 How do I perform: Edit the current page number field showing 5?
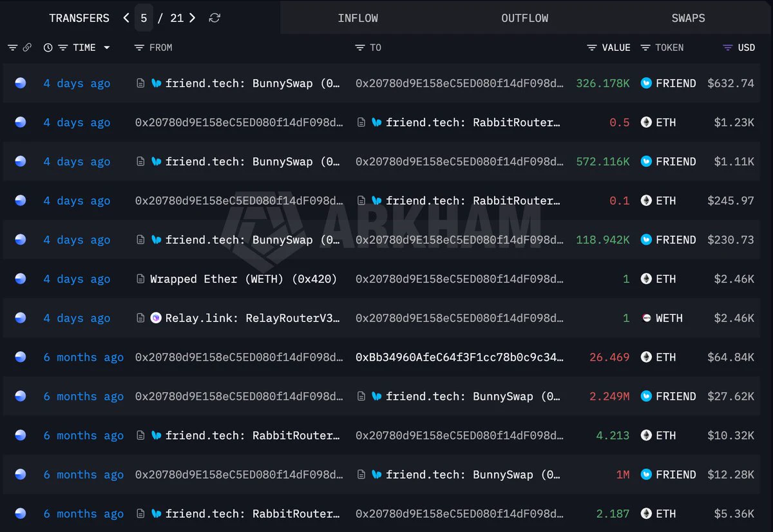coord(144,18)
